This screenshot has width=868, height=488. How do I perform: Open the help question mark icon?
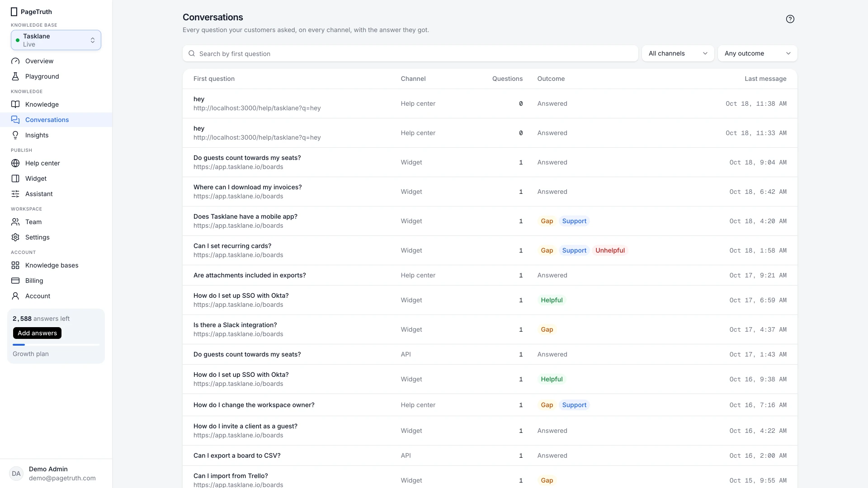coord(790,19)
